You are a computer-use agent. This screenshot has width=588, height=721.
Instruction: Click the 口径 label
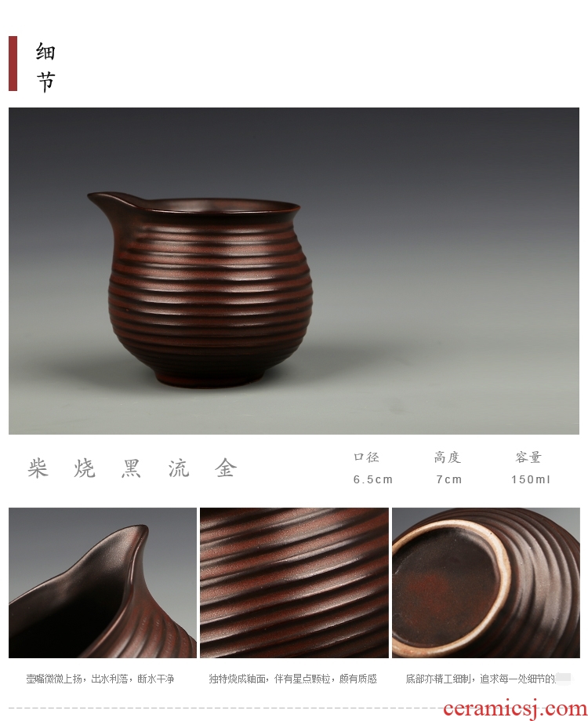coord(366,457)
